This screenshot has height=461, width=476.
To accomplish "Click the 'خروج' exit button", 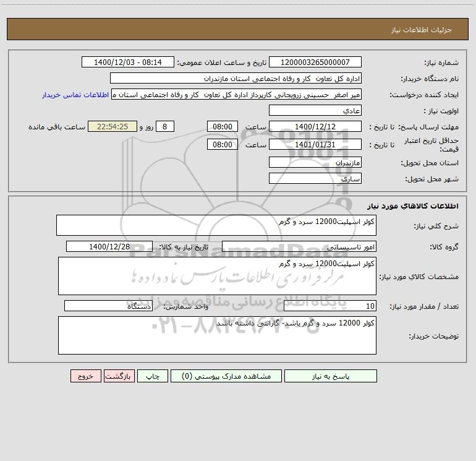I will click(85, 376).
